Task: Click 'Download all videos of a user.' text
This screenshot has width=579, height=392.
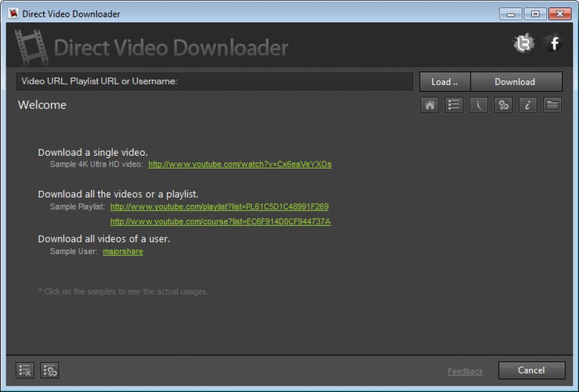Action: (104, 239)
